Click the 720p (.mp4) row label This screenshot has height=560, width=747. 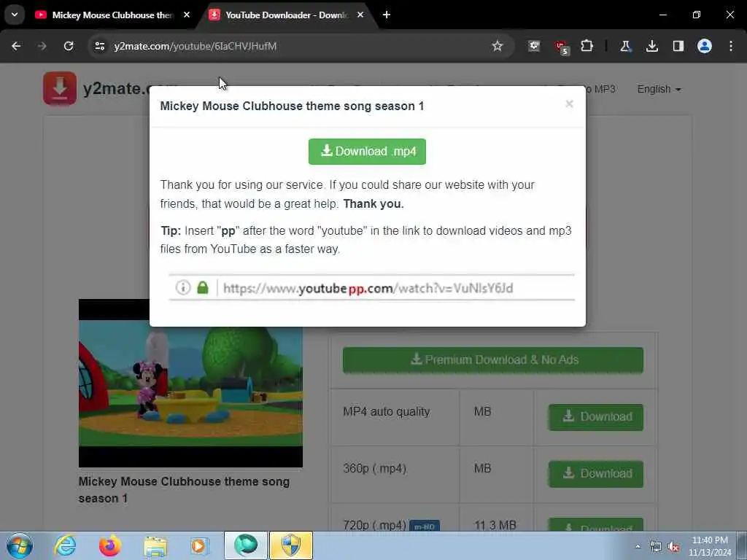(374, 525)
